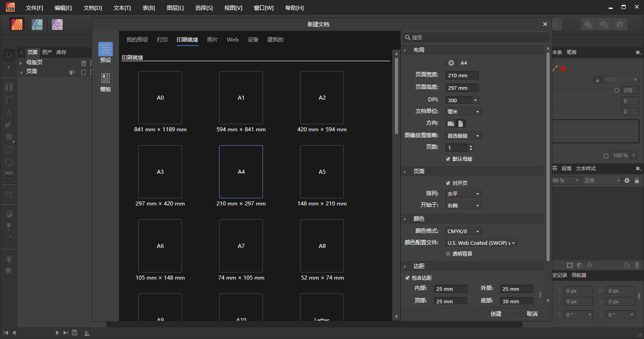644x339 pixels.
Task: Click the plus icon beside A4
Action: (451, 63)
